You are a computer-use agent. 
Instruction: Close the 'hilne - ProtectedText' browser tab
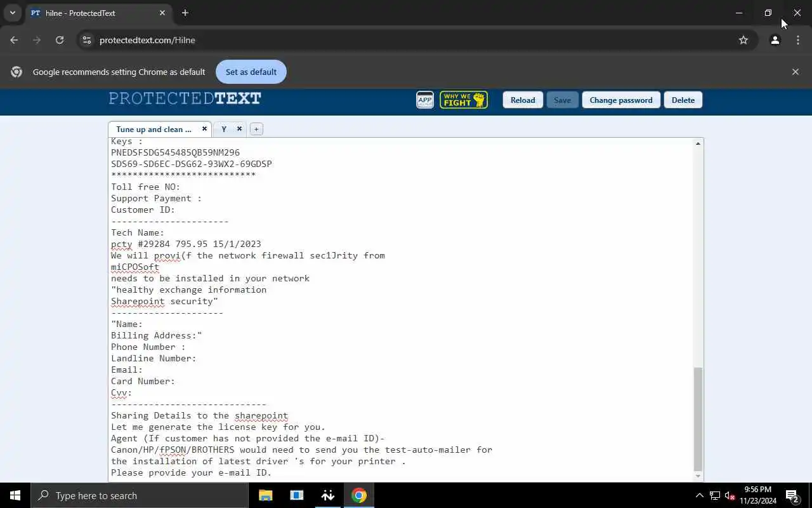[162, 13]
